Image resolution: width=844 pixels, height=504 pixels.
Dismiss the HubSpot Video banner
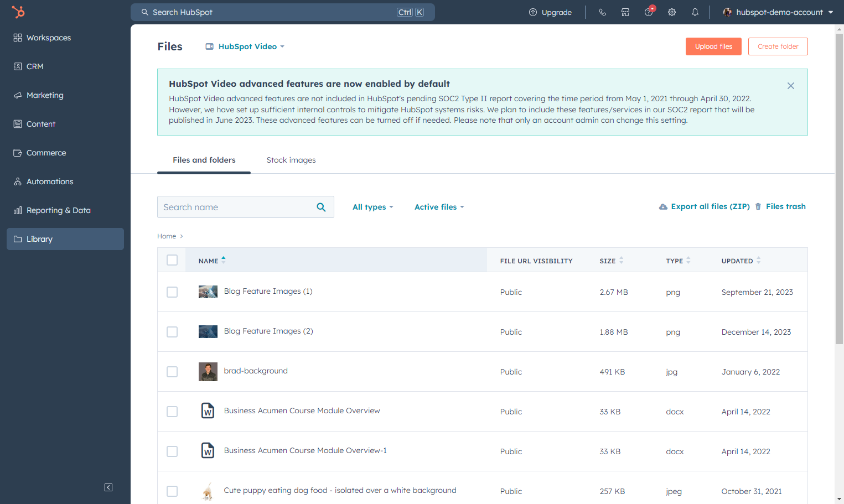pos(791,86)
